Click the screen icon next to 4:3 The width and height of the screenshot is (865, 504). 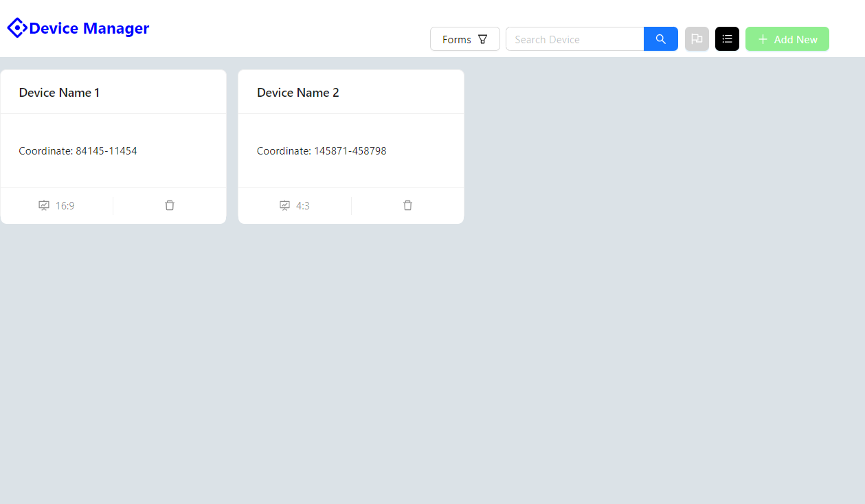click(284, 205)
